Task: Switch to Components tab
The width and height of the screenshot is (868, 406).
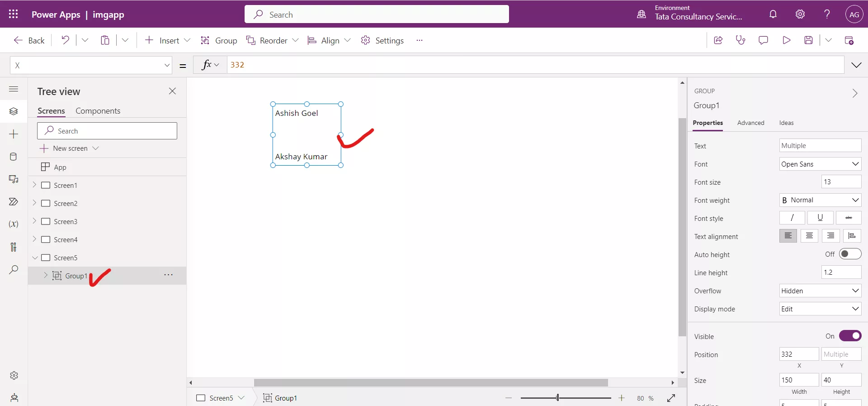Action: pyautogui.click(x=98, y=111)
